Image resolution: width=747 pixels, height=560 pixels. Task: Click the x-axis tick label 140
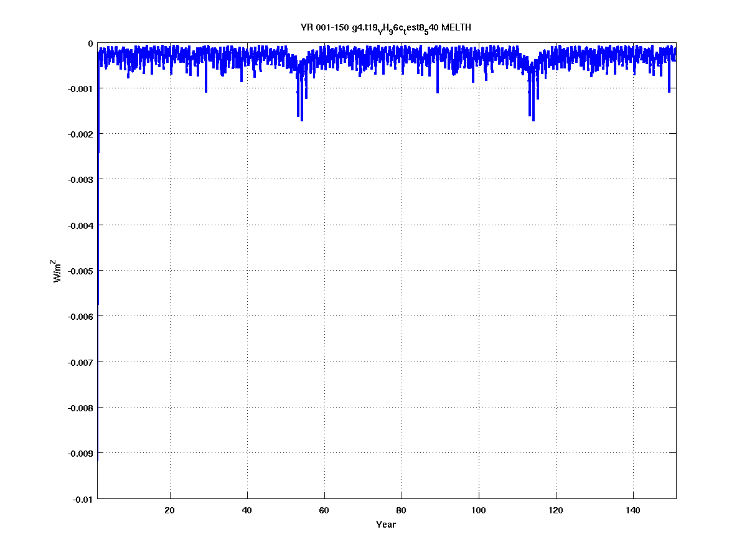click(633, 510)
